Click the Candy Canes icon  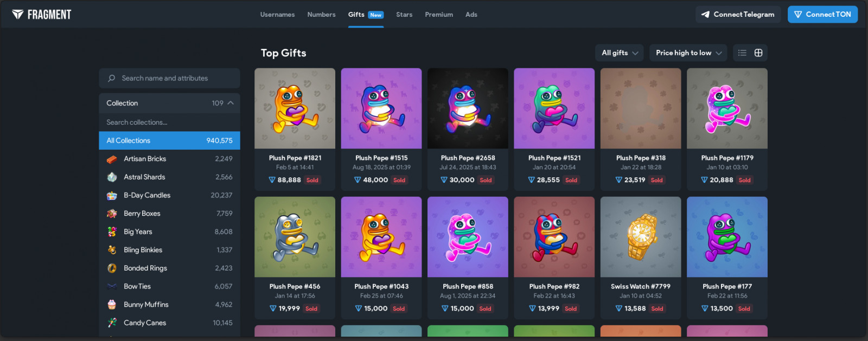click(x=112, y=323)
